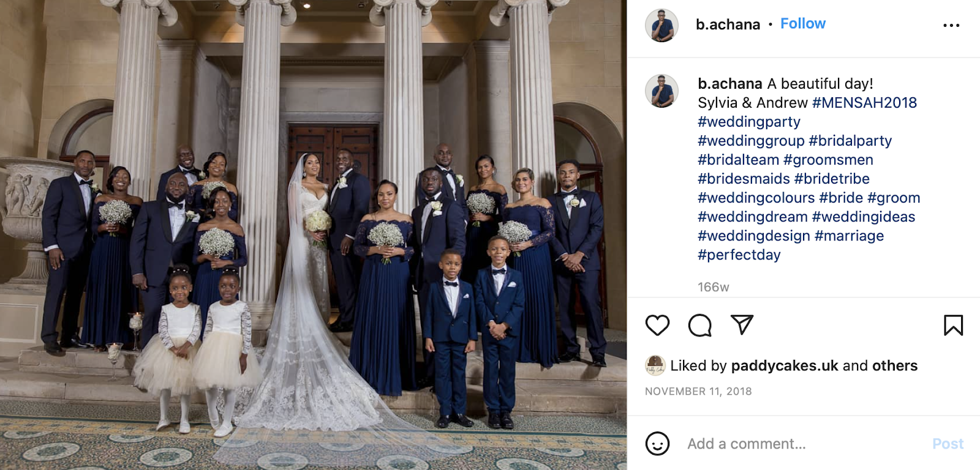Open paddycakes.uk profile from likes line
Viewport: 980px width, 470px height.
785,365
